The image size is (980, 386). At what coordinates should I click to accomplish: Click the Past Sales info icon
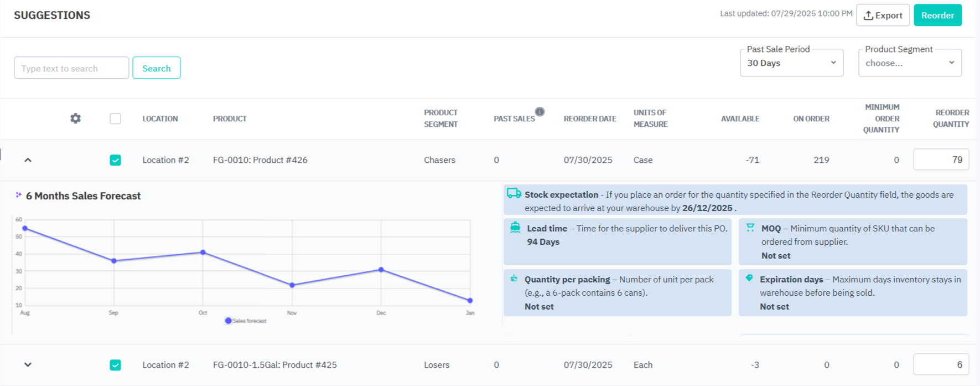540,112
